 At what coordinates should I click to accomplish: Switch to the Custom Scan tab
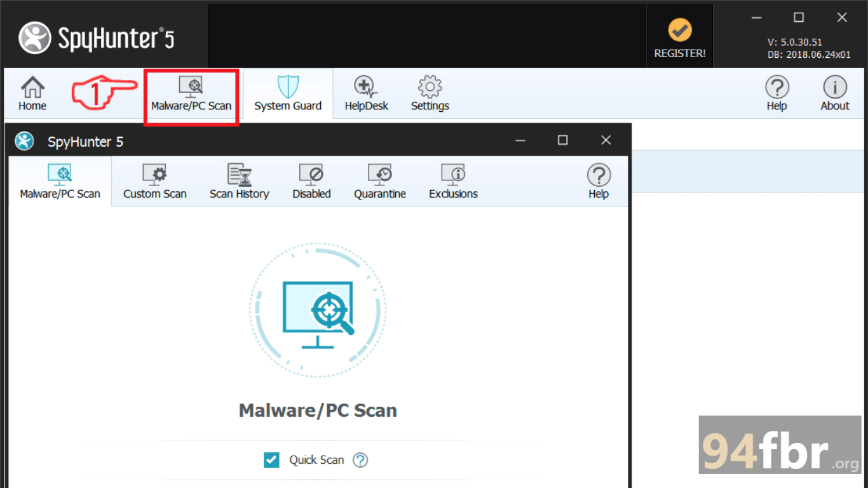(x=155, y=182)
